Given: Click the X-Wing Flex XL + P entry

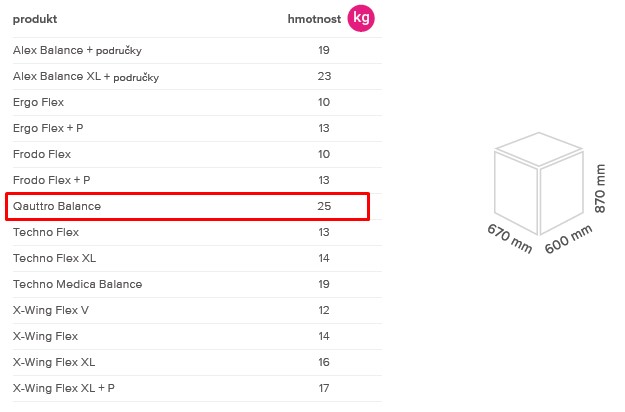Looking at the screenshot, I should click(64, 388).
